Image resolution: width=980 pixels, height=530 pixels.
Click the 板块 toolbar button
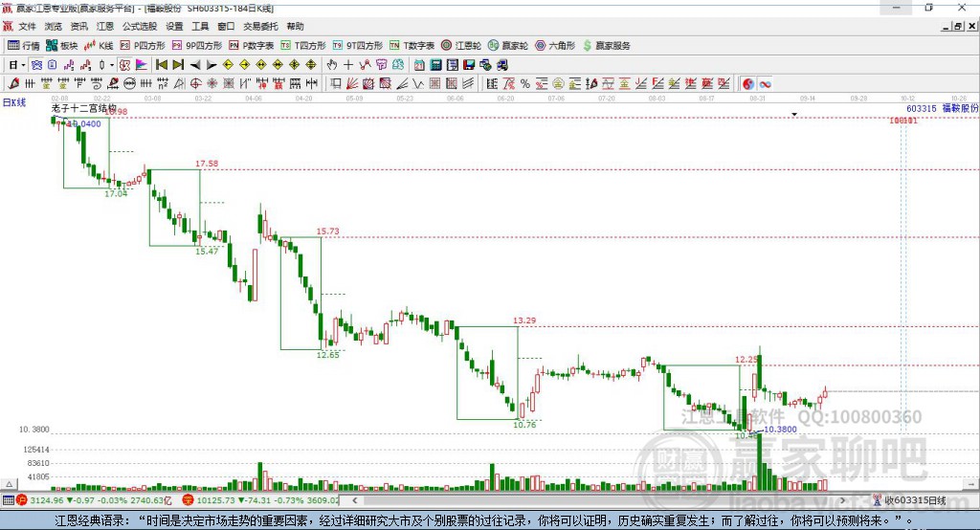(x=62, y=46)
